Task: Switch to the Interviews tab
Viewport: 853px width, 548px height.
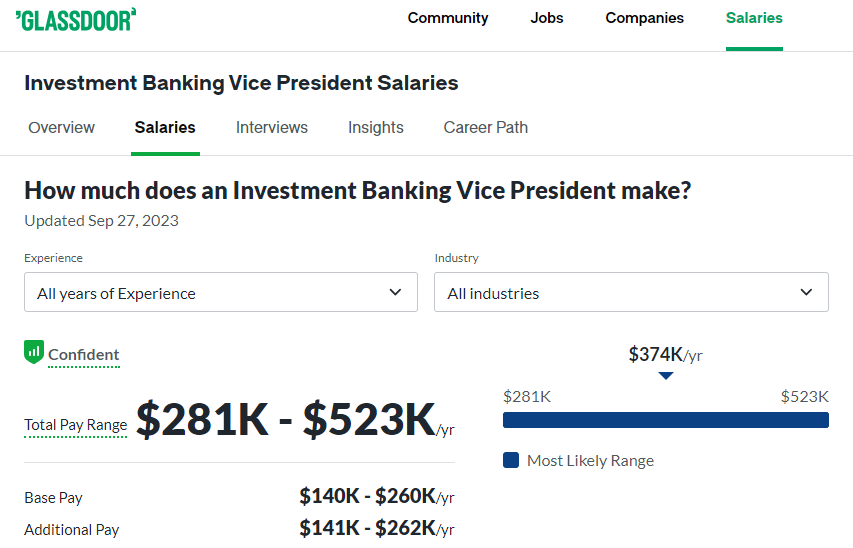Action: click(x=271, y=127)
